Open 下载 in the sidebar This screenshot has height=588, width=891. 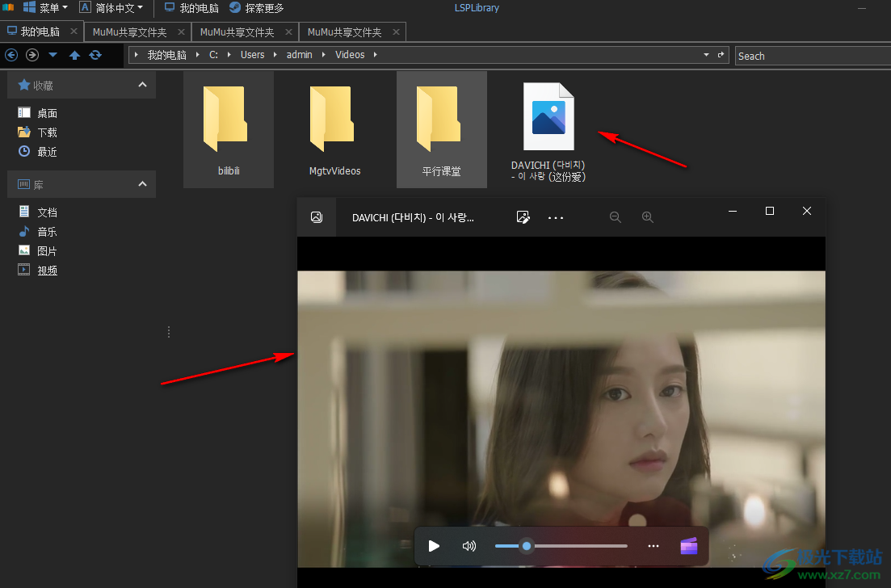point(37,132)
